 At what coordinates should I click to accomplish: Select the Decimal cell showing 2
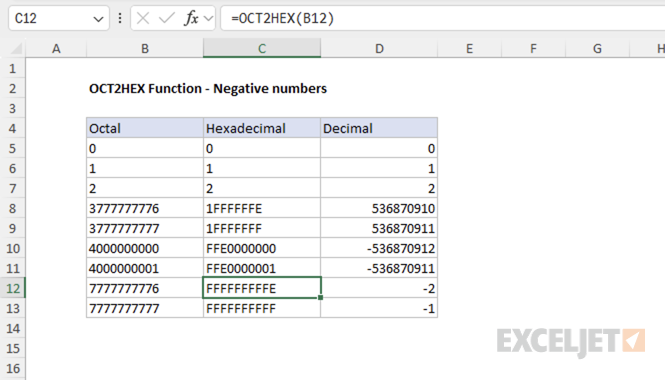(x=379, y=188)
